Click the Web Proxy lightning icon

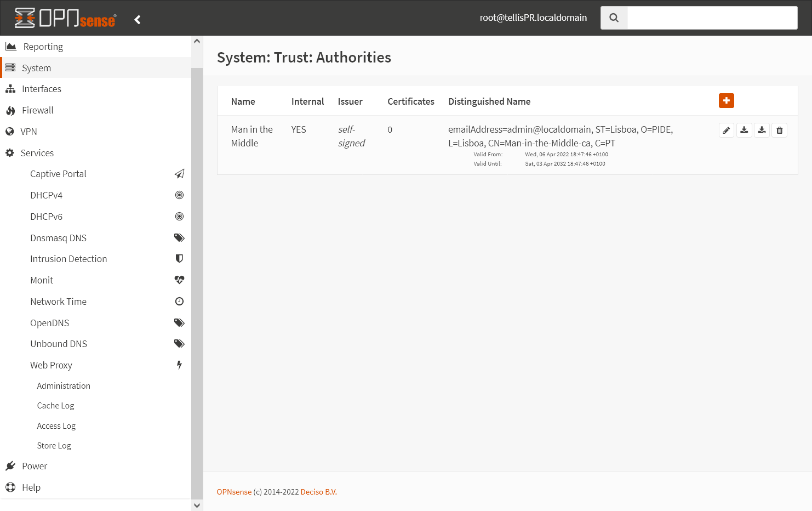coord(179,365)
